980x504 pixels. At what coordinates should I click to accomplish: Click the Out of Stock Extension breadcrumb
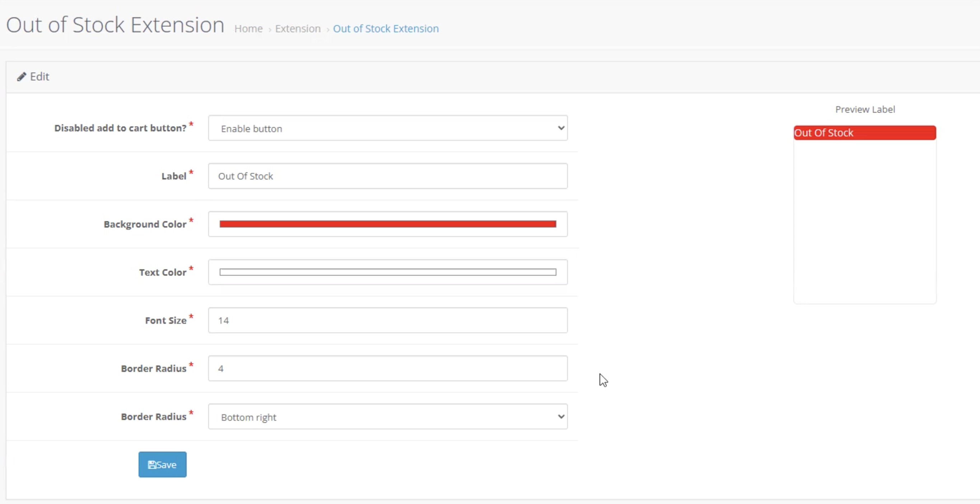[386, 28]
